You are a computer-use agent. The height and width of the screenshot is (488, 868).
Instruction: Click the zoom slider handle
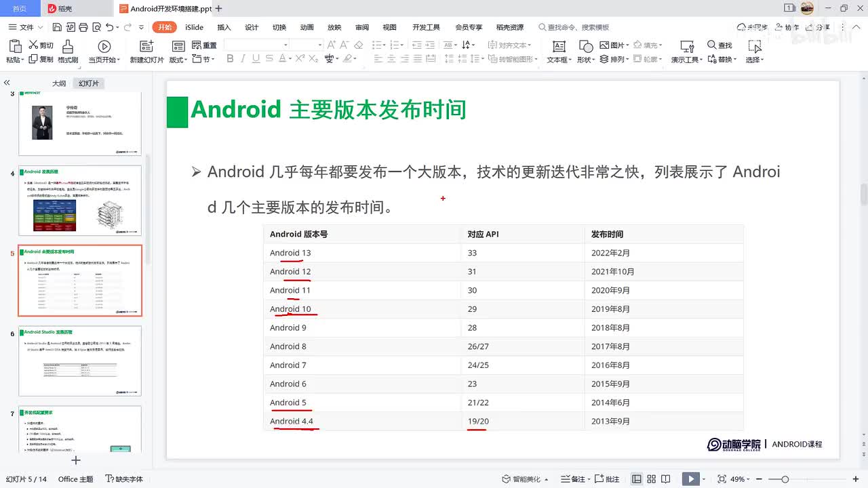click(x=785, y=479)
